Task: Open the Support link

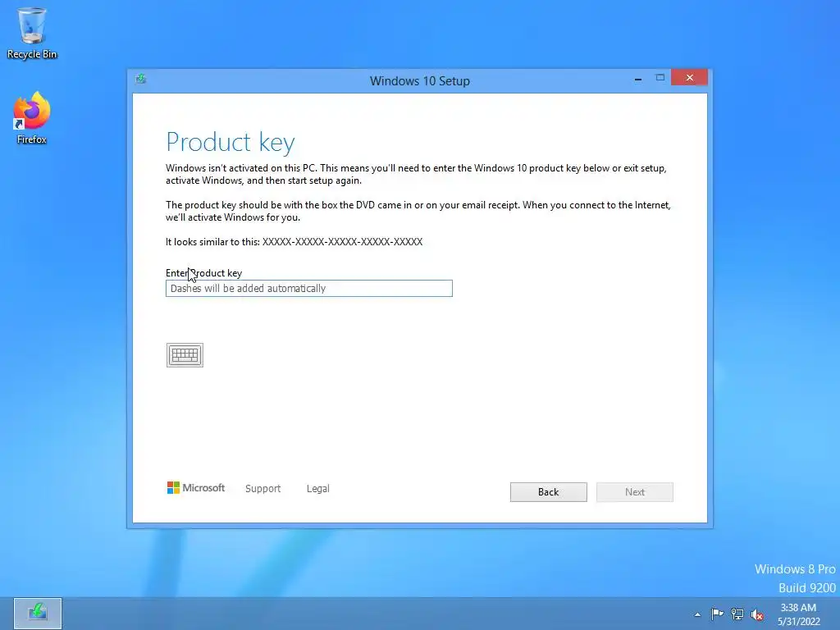Action: pos(262,489)
